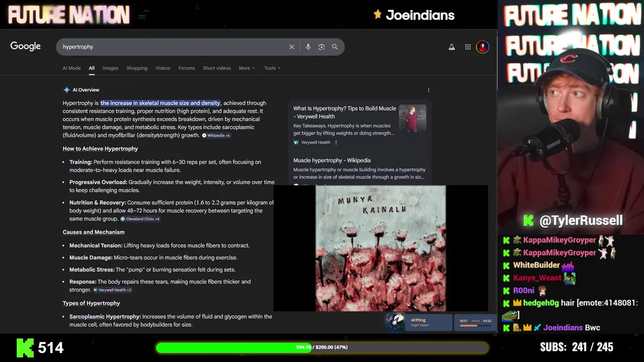Viewport: 644px width, 362px height.
Task: Click the 'Sarcoplasmic Hypertrophy:' bullet label
Action: 105,317
